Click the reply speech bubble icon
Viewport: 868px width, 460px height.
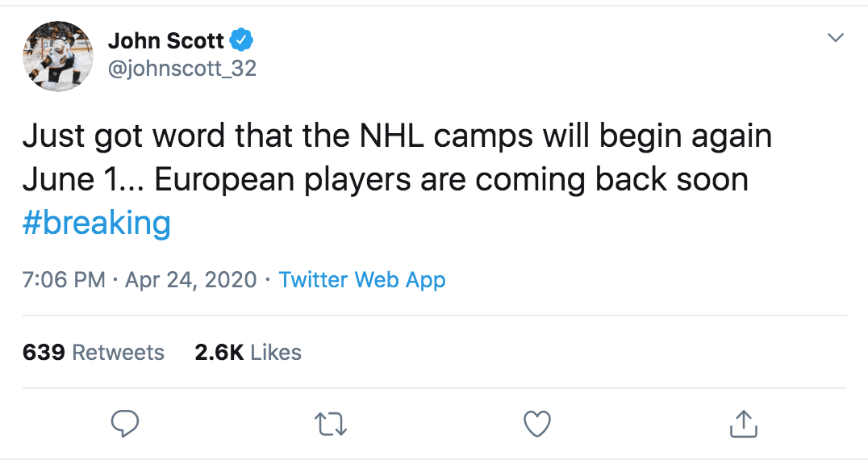point(125,423)
